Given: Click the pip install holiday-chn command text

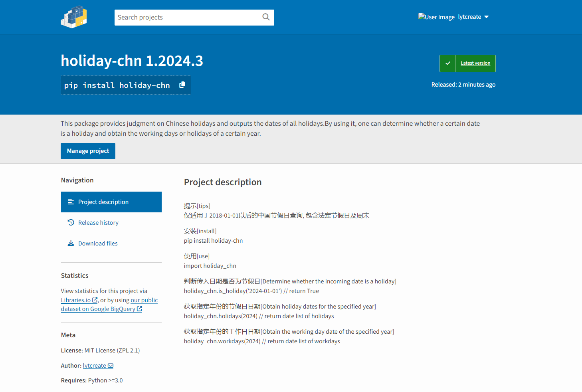Looking at the screenshot, I should pyautogui.click(x=117, y=85).
